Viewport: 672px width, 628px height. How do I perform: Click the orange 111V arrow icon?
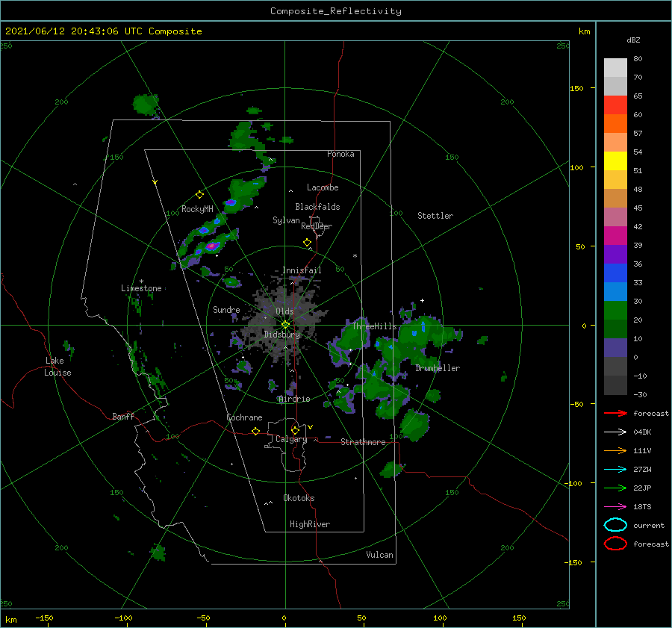click(615, 450)
